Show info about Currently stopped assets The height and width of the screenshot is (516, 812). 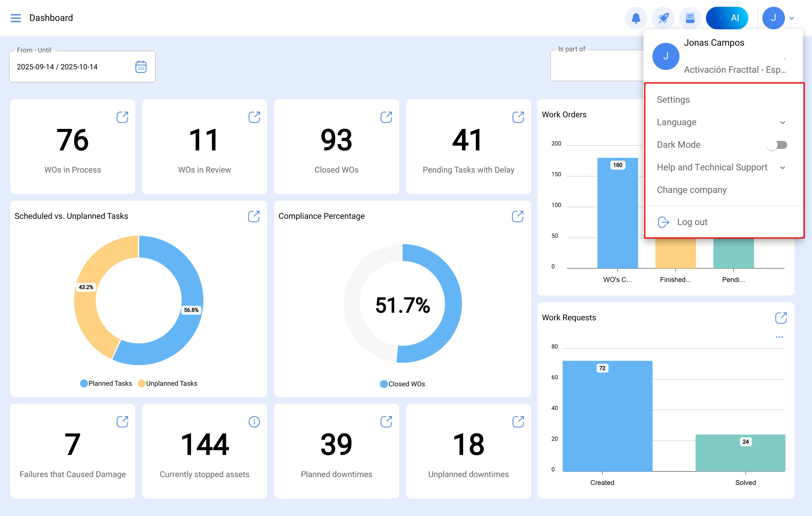click(x=254, y=422)
